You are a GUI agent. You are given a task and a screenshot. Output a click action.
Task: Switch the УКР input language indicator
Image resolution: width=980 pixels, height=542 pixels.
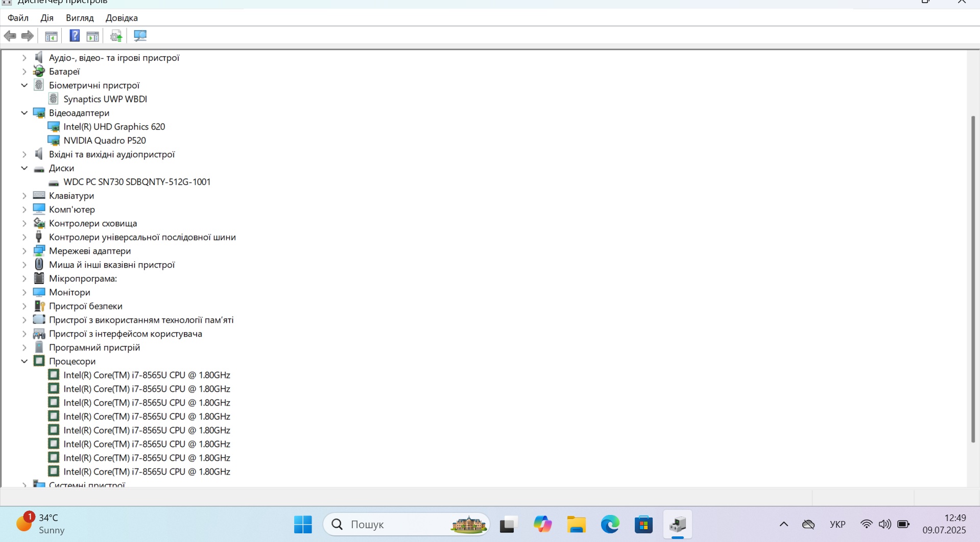[838, 524]
